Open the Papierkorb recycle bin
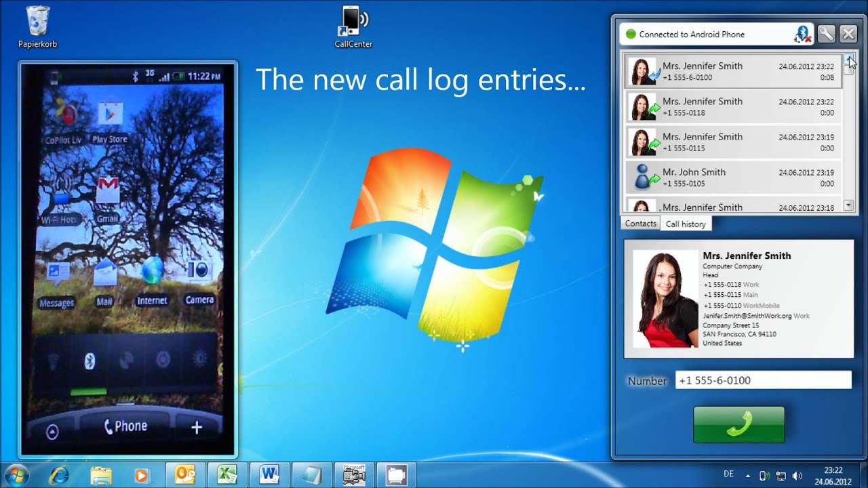 pos(37,26)
